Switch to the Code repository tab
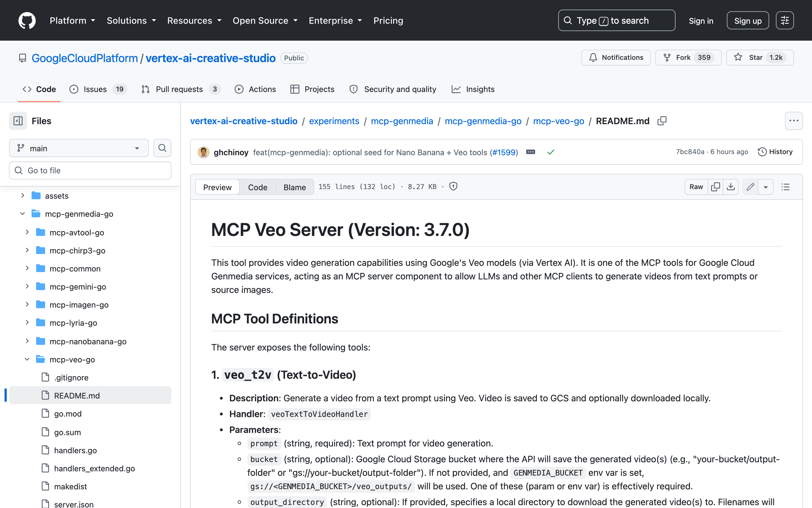The width and height of the screenshot is (812, 508). (39, 89)
